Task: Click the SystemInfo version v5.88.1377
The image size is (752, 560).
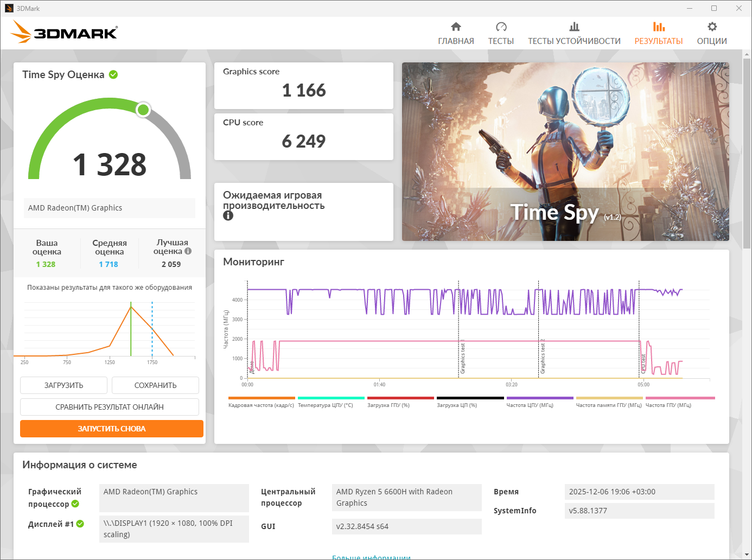Action: click(x=640, y=511)
